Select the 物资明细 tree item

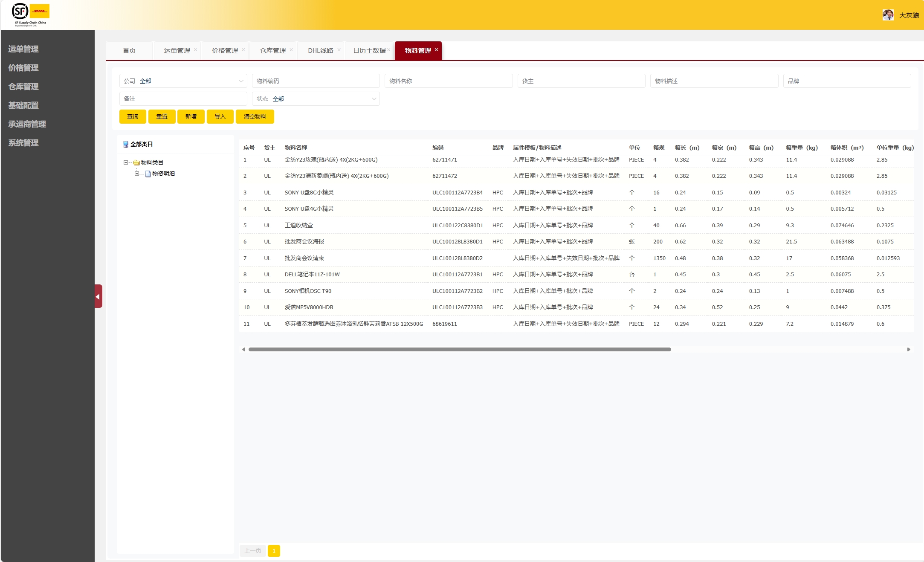164,174
